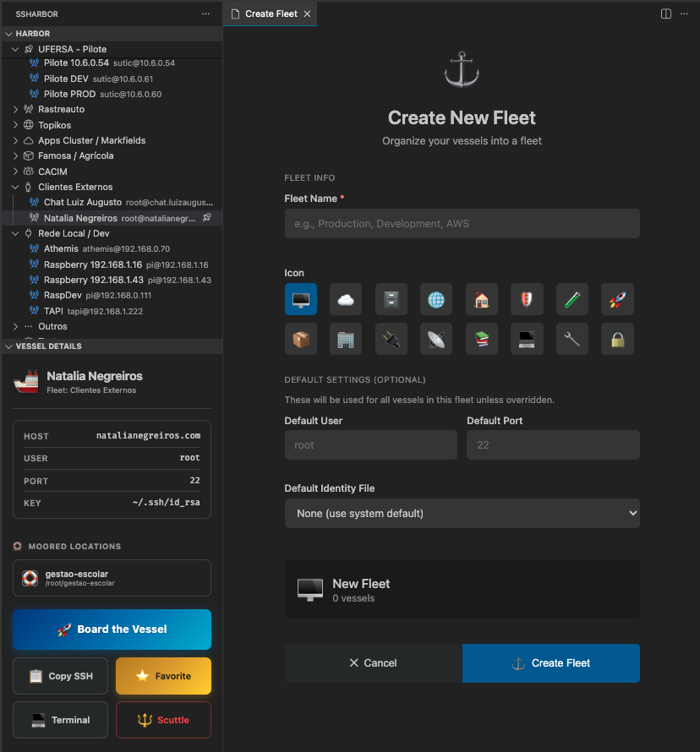Select the globe icon for the fleet
The image size is (700, 752).
pyautogui.click(x=436, y=299)
